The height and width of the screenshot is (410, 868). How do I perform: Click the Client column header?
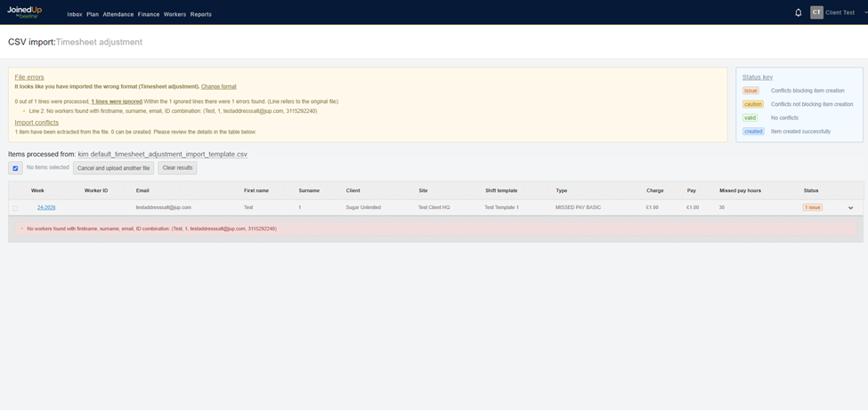tap(353, 191)
